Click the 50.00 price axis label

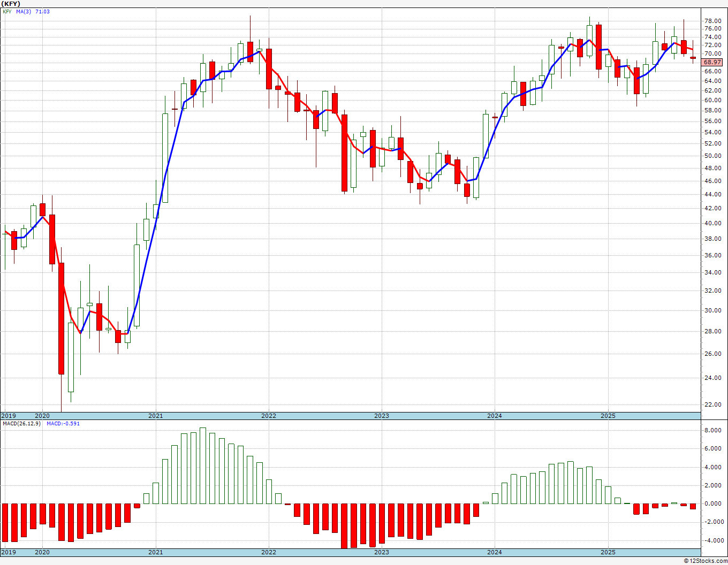point(712,156)
